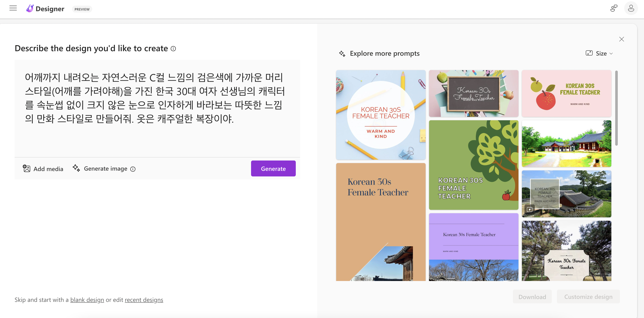Click the template gallery scrollbar

(x=616, y=108)
